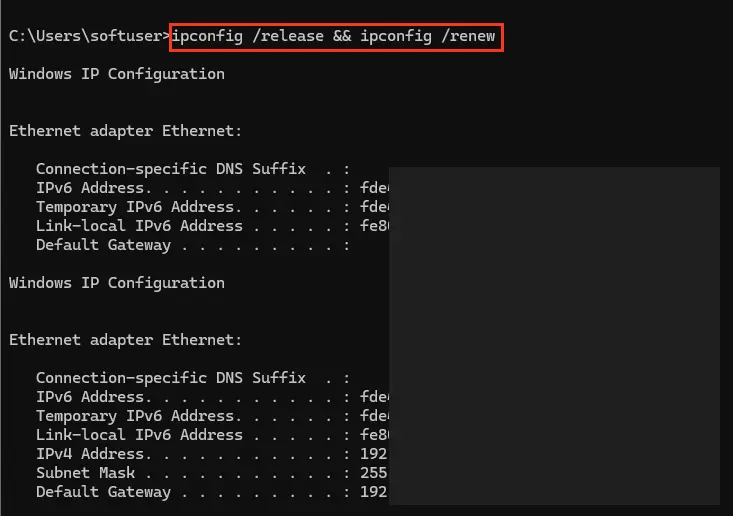
Task: Click the first Windows IP Configuration heading
Action: [x=117, y=75]
